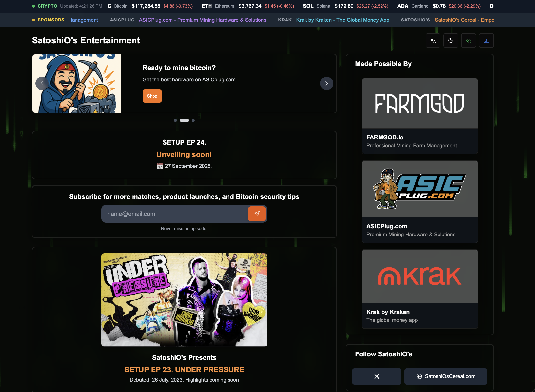This screenshot has width=535, height=392.
Task: Open the Krak logo image
Action: point(420,276)
